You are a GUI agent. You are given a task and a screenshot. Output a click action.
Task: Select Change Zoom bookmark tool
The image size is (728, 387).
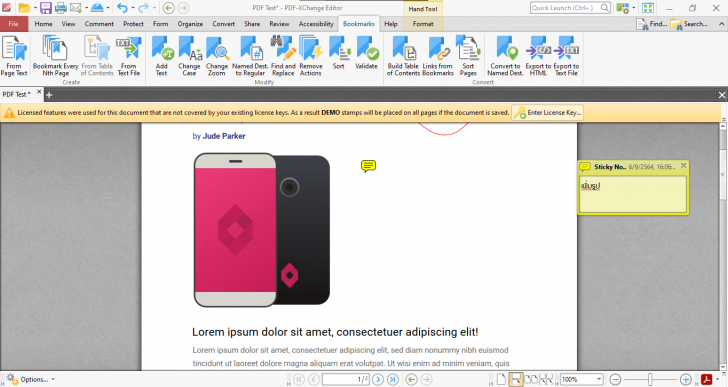tap(217, 56)
